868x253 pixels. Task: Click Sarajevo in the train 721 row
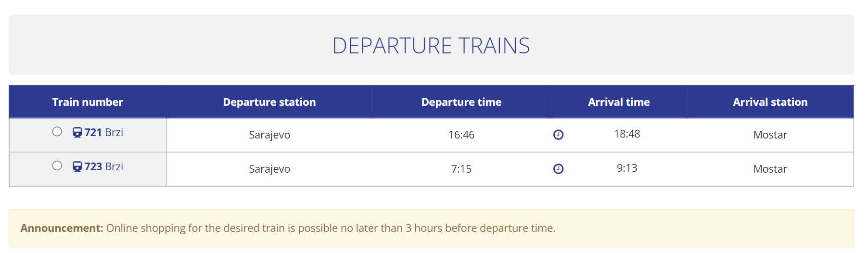tap(269, 135)
